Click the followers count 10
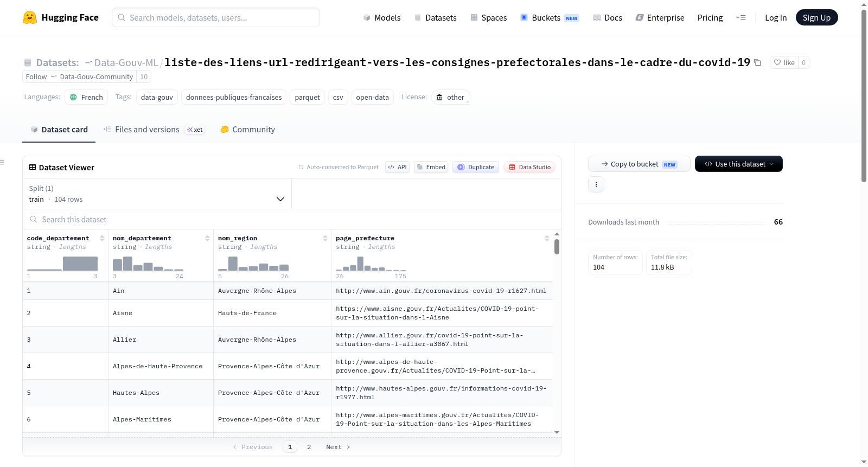Screen dimensions: 868x467 144,76
